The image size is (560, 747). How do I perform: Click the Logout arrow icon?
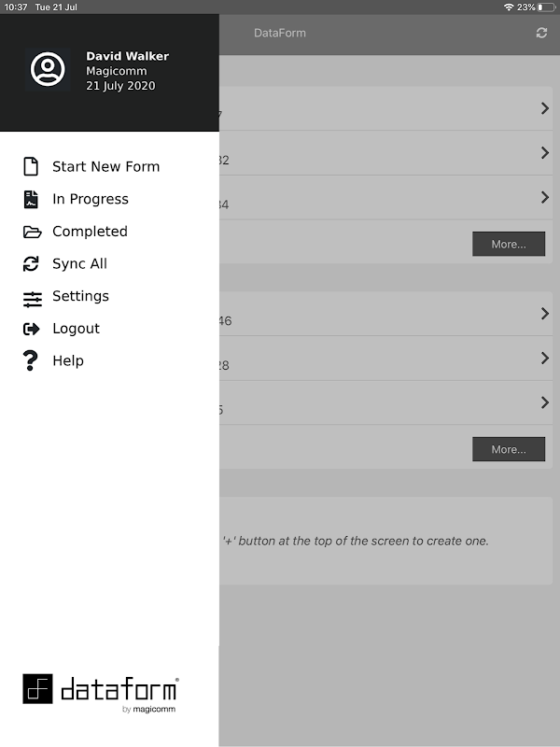tap(32, 329)
